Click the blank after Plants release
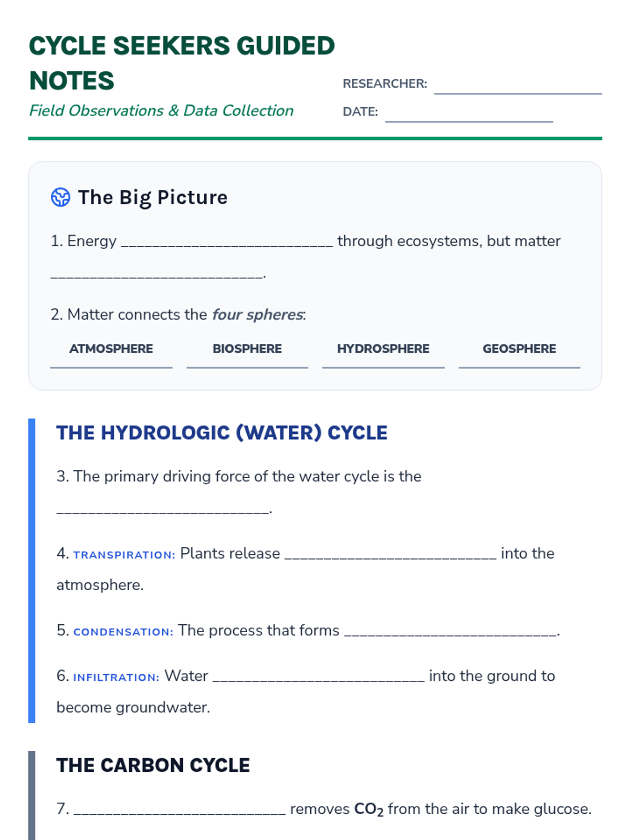630x840 pixels. tap(390, 554)
